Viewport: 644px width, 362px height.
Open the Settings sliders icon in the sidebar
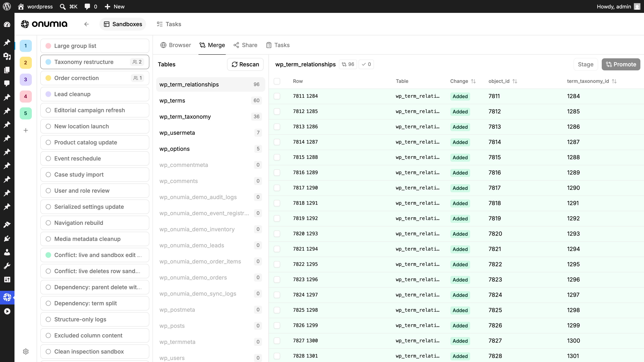point(7,280)
